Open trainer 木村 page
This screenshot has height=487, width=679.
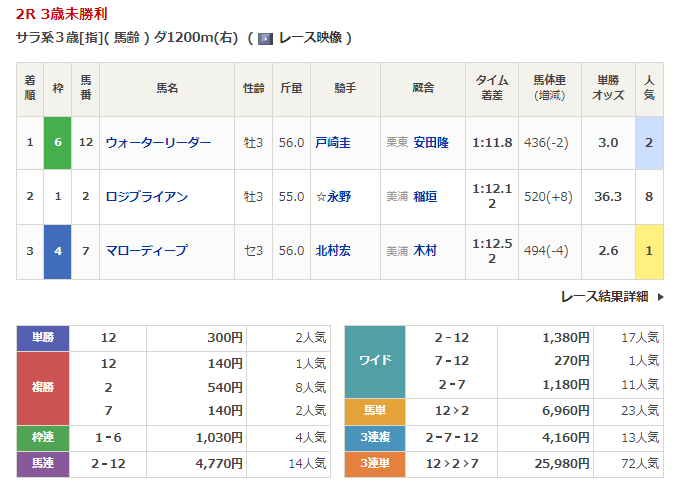coord(425,251)
